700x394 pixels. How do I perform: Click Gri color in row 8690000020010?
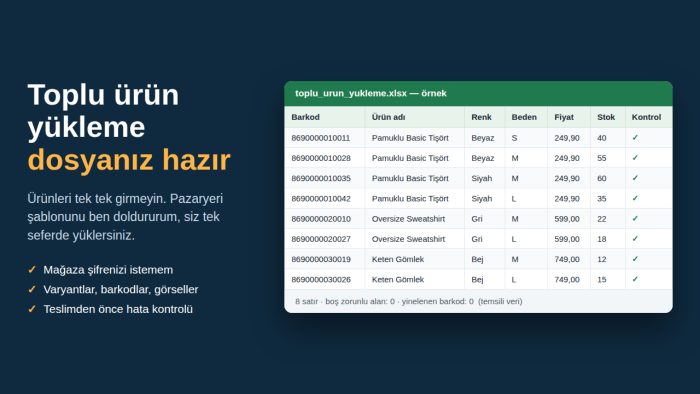477,219
